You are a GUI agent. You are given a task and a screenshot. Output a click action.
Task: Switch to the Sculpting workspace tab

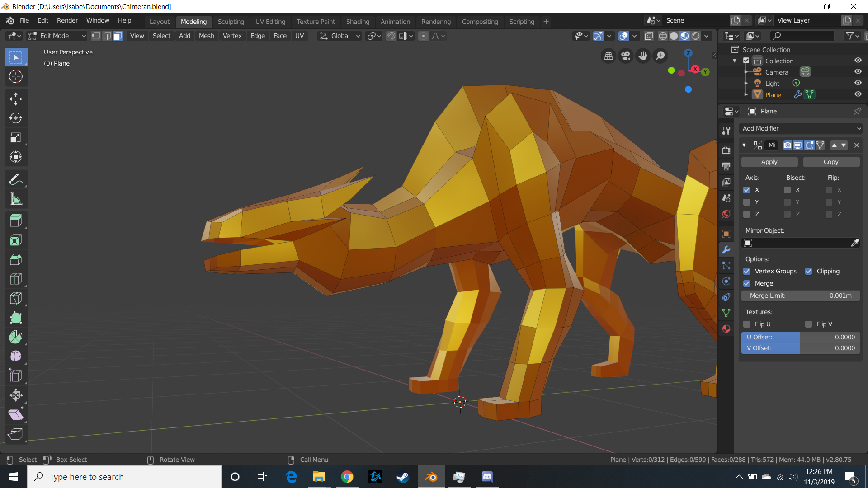pyautogui.click(x=231, y=22)
